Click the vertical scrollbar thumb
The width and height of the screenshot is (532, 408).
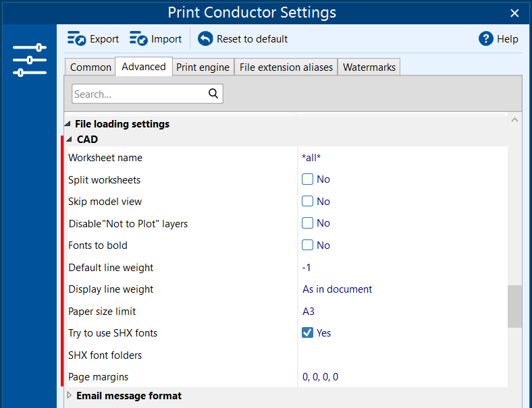point(514,306)
